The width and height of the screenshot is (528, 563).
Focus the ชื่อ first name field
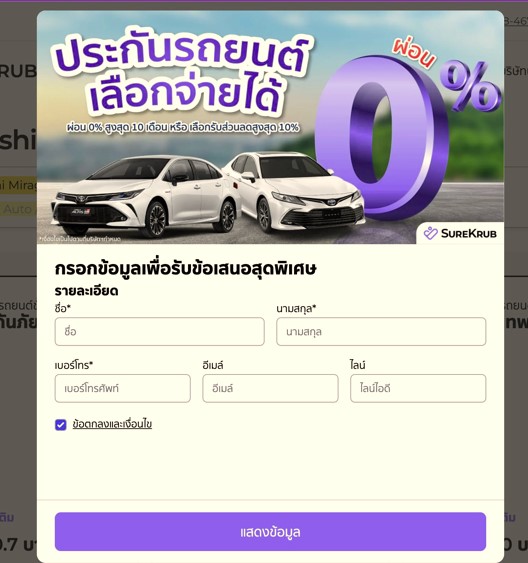tap(160, 331)
